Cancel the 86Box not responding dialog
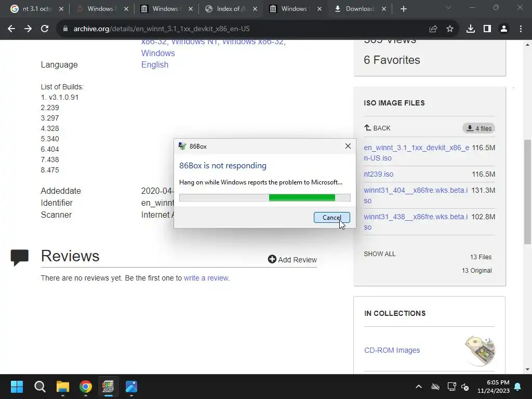Screen dimensions: 532x399 click(331, 218)
